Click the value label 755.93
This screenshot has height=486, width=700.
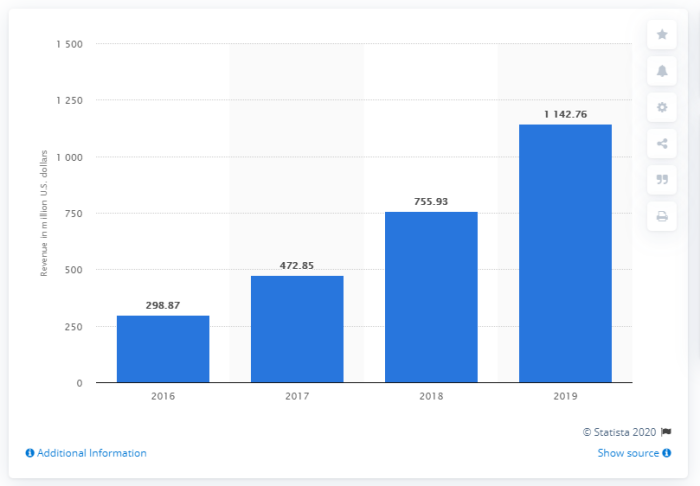(x=431, y=202)
